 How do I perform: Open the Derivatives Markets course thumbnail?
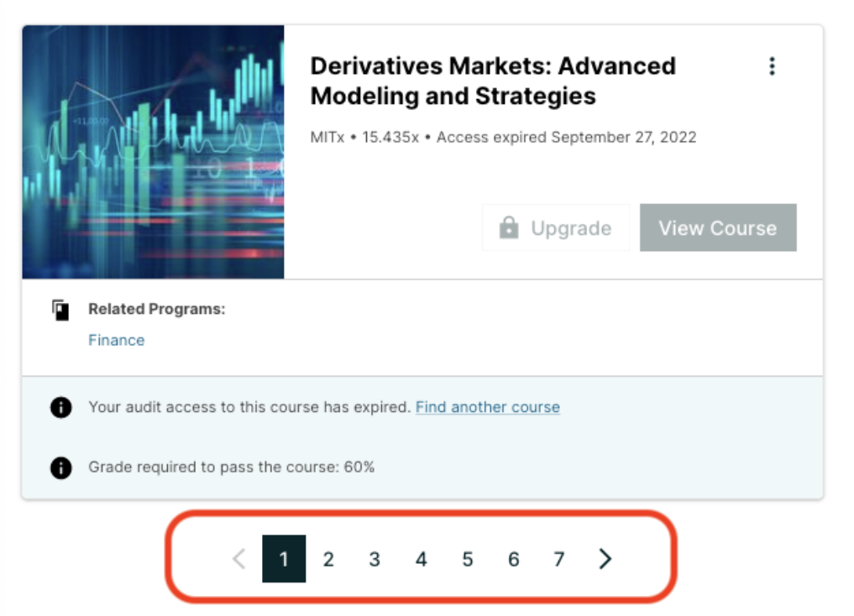click(153, 152)
